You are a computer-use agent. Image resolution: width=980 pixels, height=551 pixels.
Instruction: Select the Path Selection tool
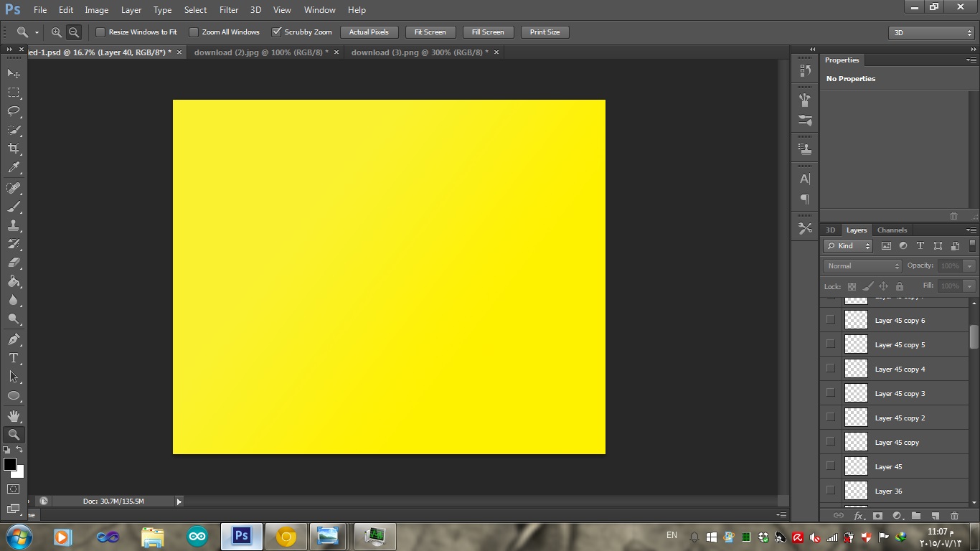pyautogui.click(x=14, y=377)
